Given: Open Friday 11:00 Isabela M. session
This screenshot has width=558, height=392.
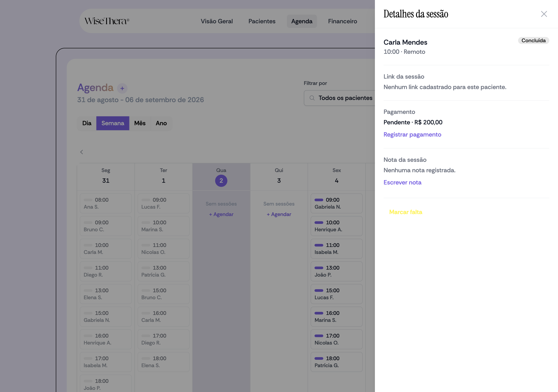Looking at the screenshot, I should tap(337, 248).
